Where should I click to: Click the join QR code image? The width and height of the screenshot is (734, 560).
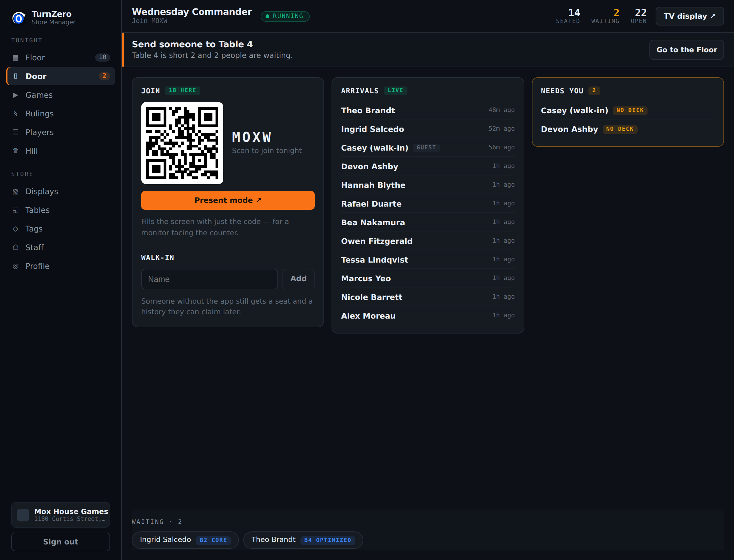tap(182, 143)
